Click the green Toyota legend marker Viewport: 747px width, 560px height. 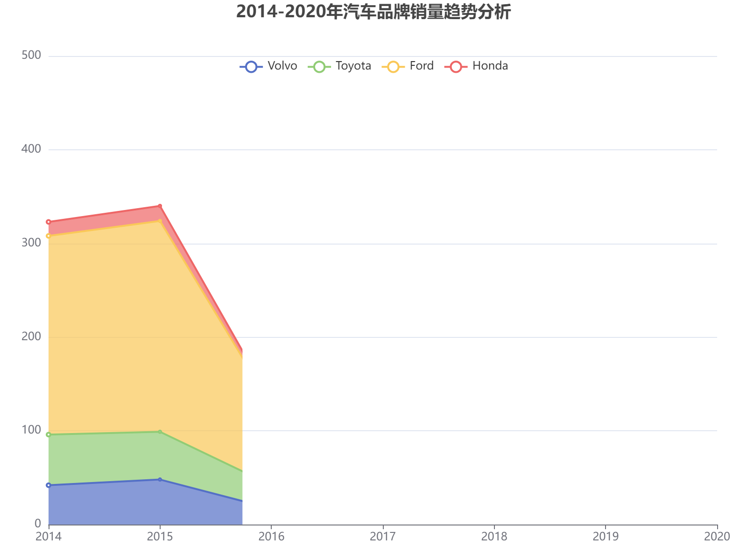pos(319,67)
